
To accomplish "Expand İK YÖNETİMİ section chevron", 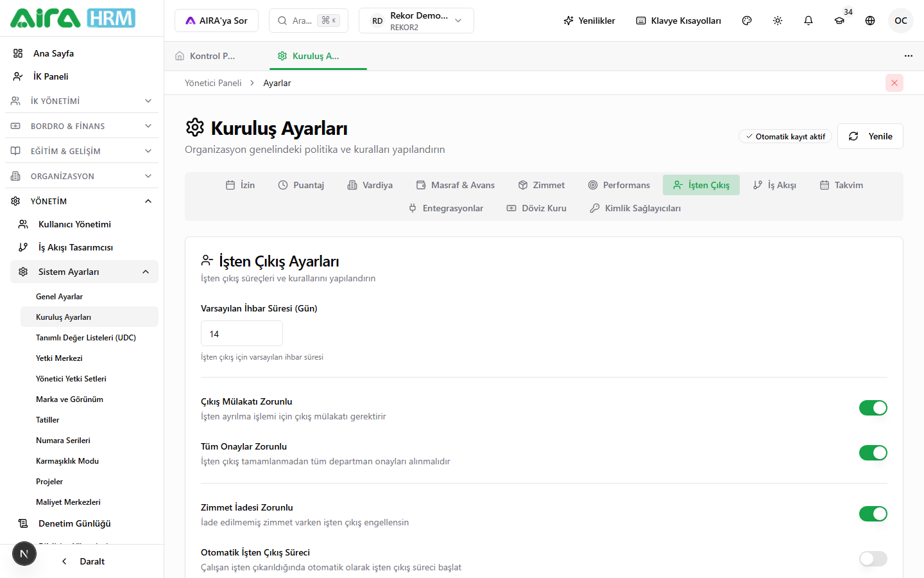I will tap(148, 101).
